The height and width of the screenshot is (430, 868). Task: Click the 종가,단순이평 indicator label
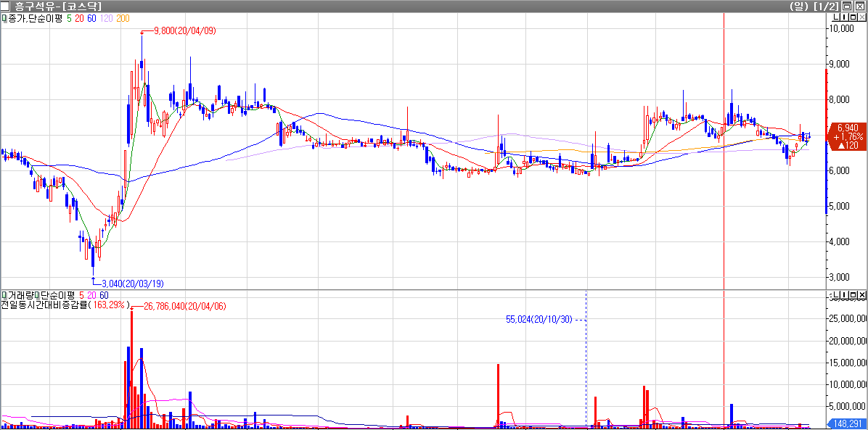(x=35, y=18)
